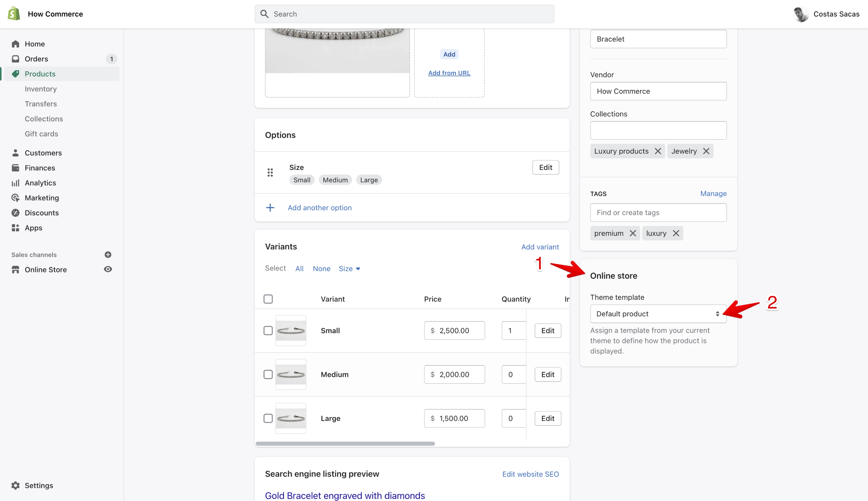Toggle the select-all variants checkbox
This screenshot has height=501, width=868.
click(268, 299)
